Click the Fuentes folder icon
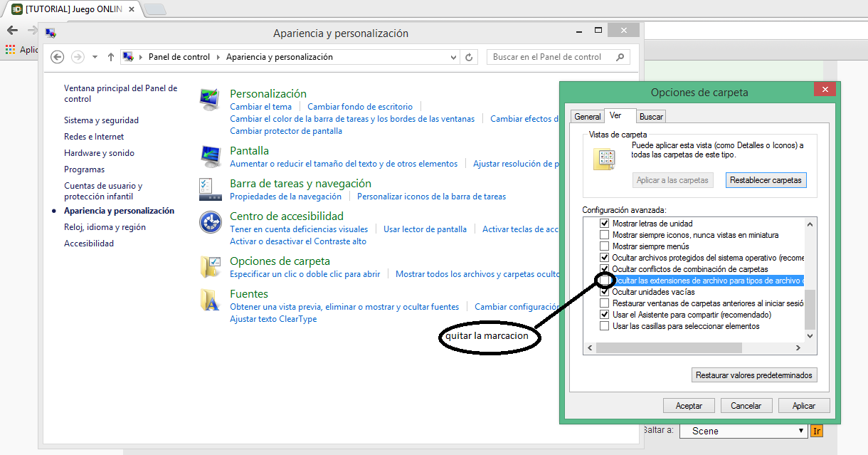 pyautogui.click(x=209, y=300)
